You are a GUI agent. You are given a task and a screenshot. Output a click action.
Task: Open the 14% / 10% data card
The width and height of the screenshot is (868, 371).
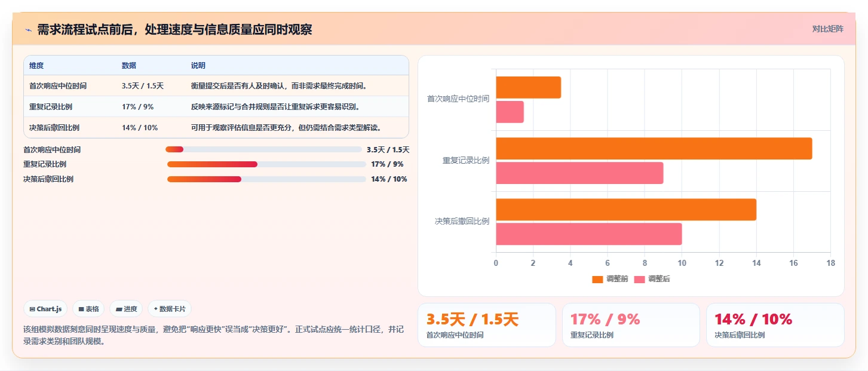pos(775,325)
